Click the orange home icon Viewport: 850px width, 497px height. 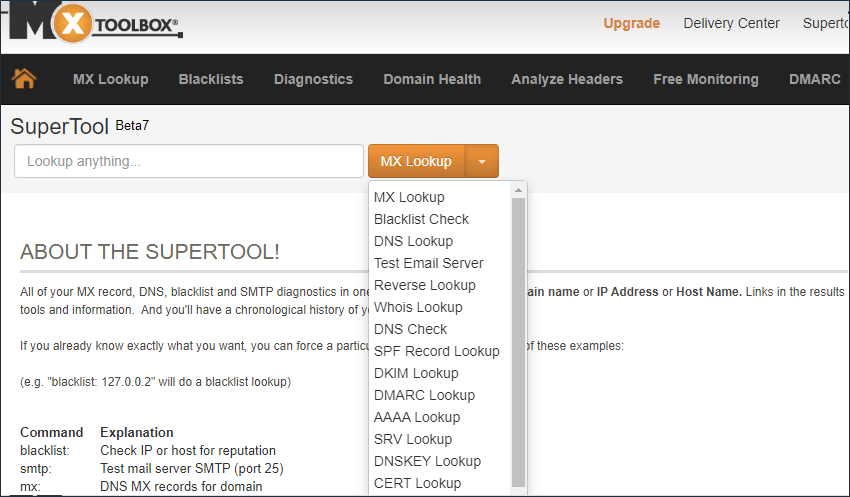24,79
